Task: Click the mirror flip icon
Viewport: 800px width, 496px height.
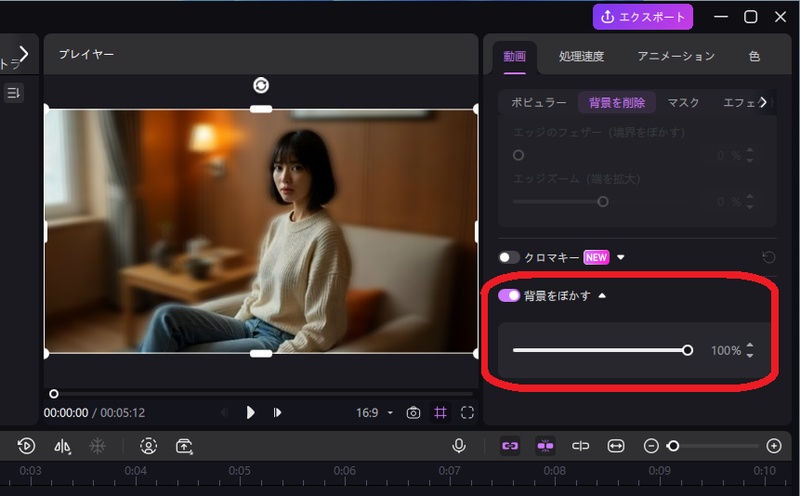Action: click(x=62, y=447)
